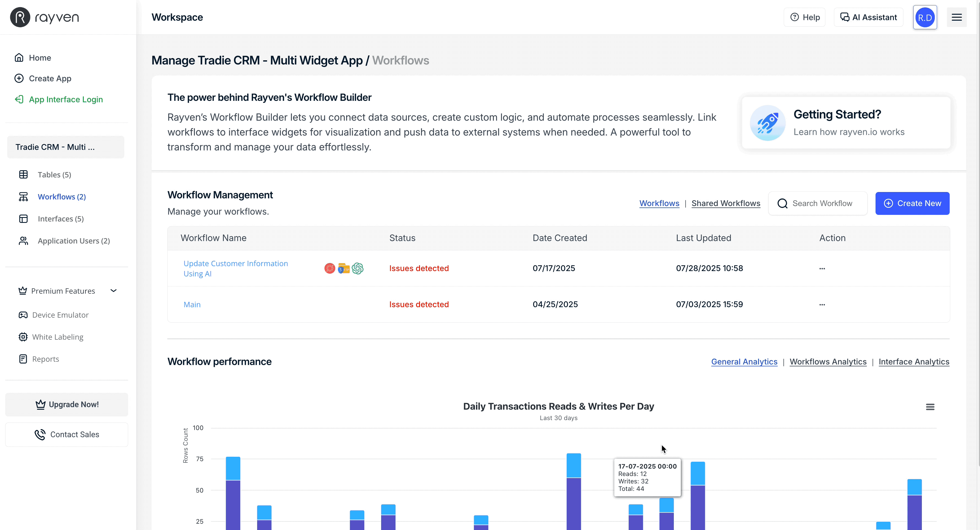Collapse the Premium Features chevron
Viewport: 980px width, 530px height.
[113, 290]
